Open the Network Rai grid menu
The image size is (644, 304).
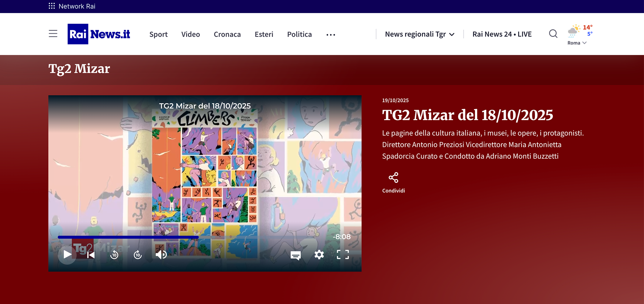[x=52, y=6]
